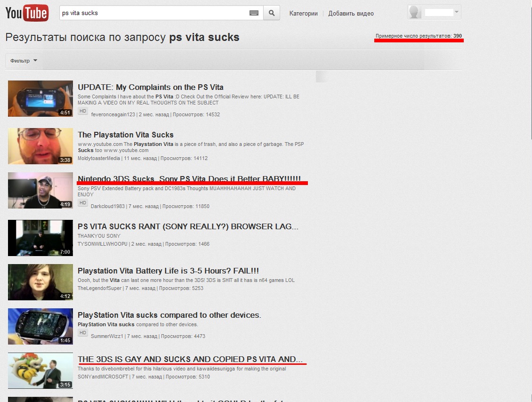This screenshot has width=532, height=402.
Task: Click the user avatar icon
Action: [415, 13]
